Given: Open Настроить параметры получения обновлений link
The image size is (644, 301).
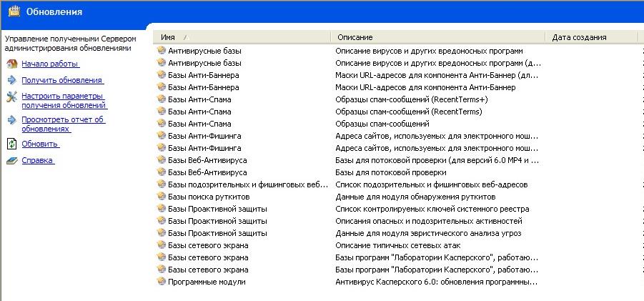Looking at the screenshot, I should pos(63,101).
